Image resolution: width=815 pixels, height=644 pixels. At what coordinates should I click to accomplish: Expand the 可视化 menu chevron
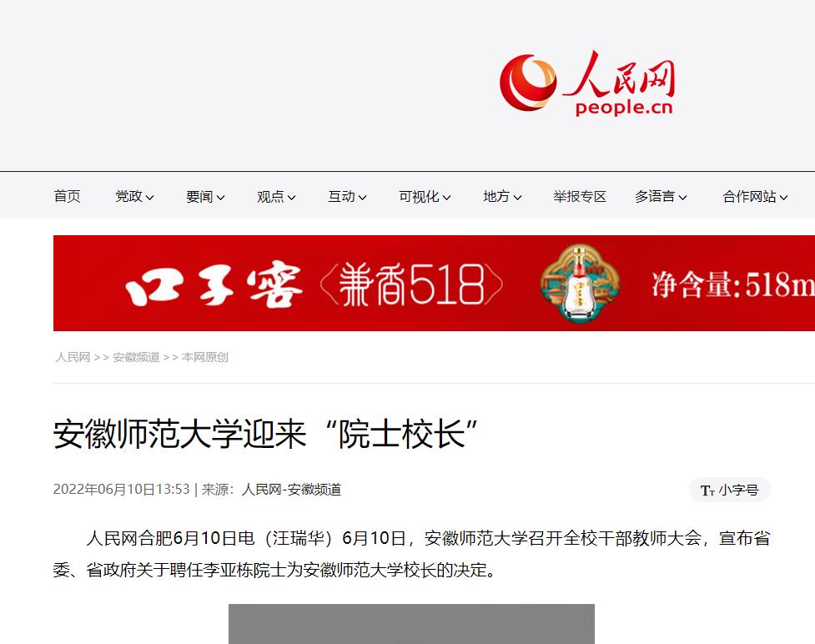point(446,198)
